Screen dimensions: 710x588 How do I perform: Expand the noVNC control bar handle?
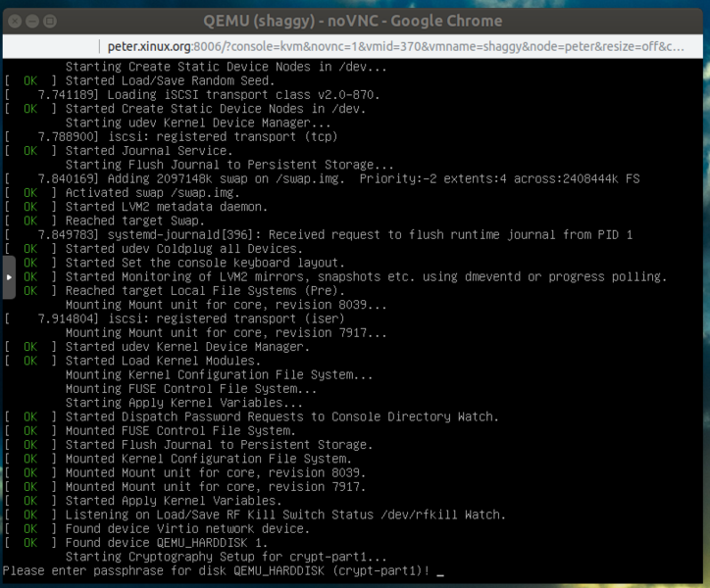coord(9,277)
